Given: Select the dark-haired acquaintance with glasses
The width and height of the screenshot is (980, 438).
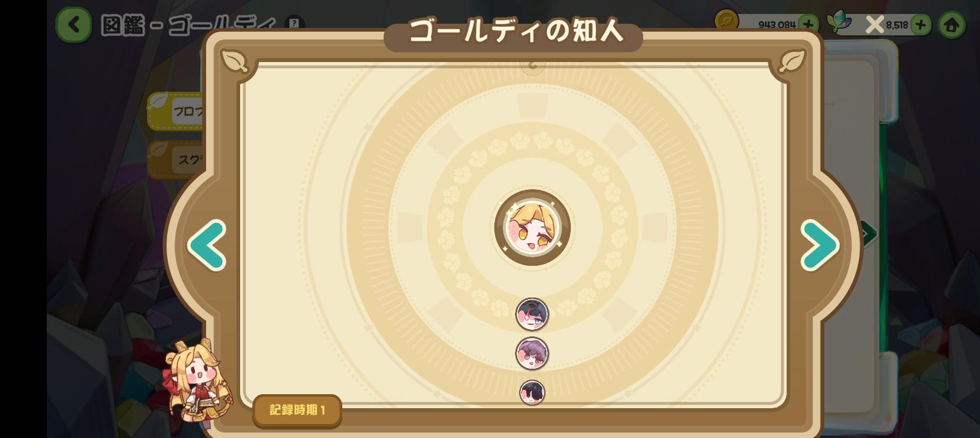Looking at the screenshot, I should pyautogui.click(x=532, y=315).
